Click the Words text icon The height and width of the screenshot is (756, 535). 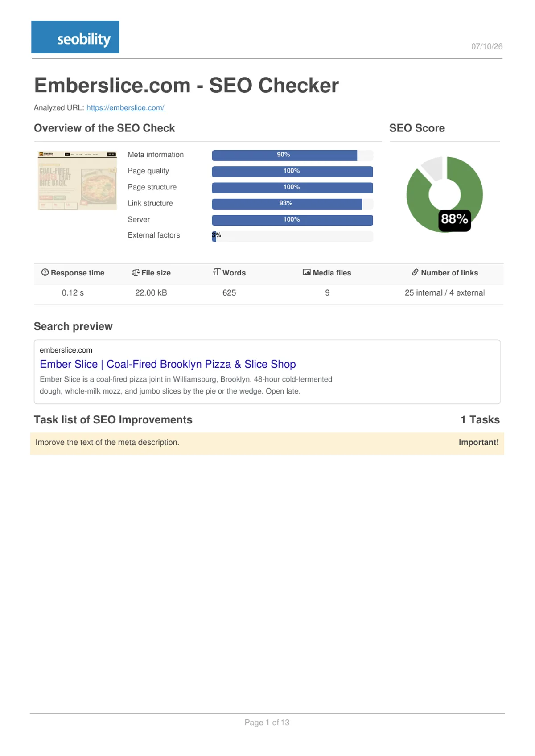[217, 272]
